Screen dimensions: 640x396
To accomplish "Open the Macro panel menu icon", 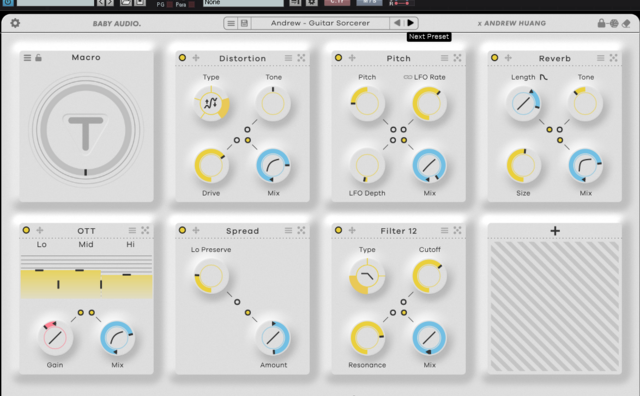I will coord(27,58).
